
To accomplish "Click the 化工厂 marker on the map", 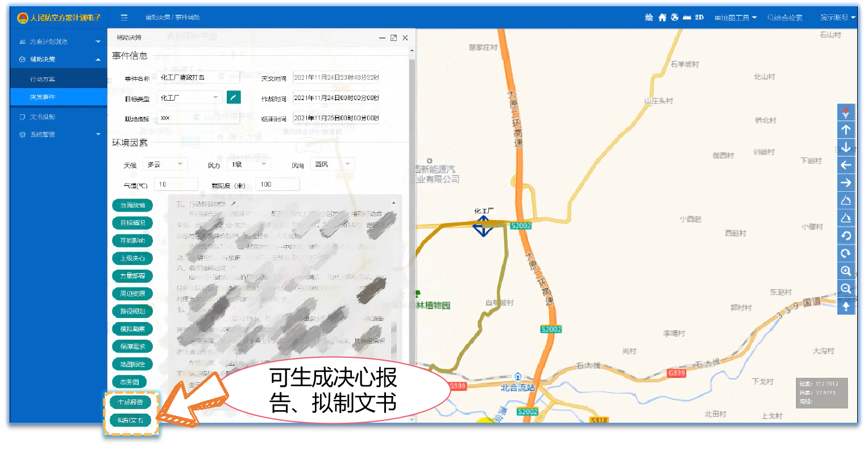I will tap(483, 226).
